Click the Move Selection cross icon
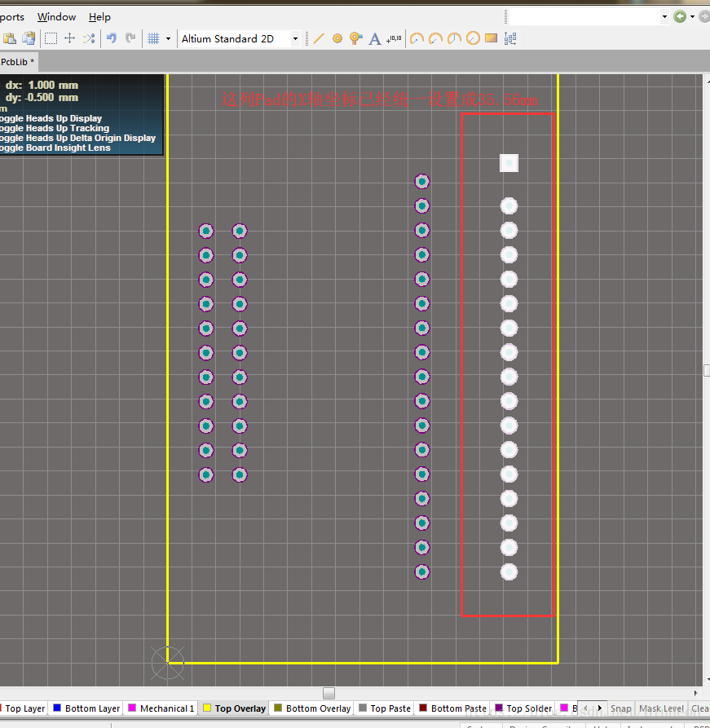Screen dimensions: 710x728 [70, 38]
